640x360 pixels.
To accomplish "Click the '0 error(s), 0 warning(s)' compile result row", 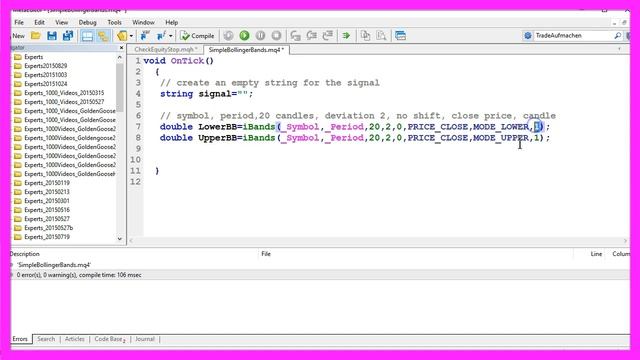I will click(x=320, y=275).
